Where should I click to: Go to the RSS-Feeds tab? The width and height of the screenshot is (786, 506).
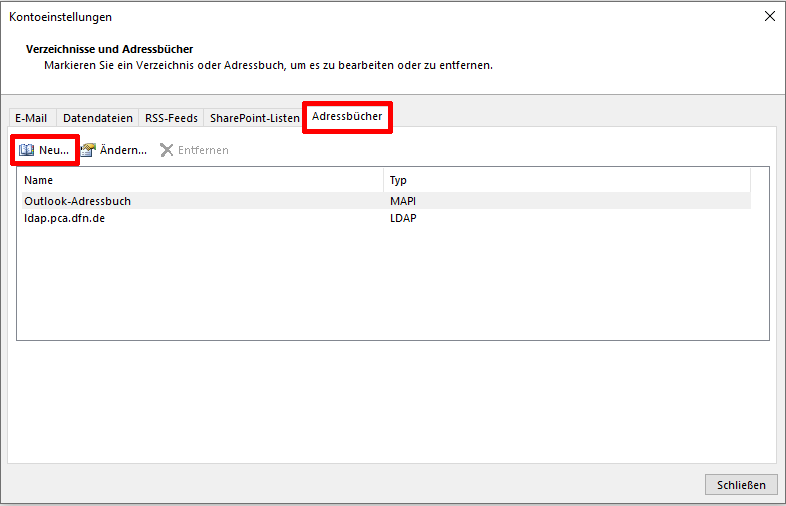(171, 118)
